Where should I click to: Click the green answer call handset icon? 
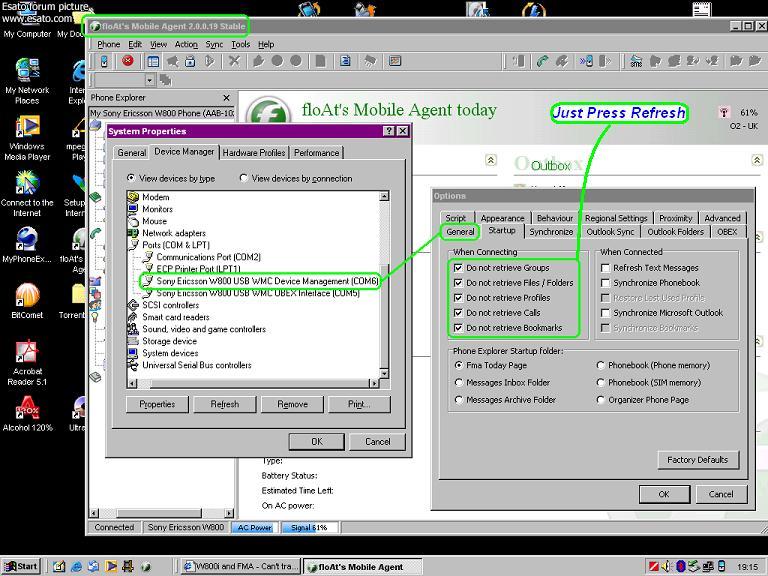click(x=542, y=61)
